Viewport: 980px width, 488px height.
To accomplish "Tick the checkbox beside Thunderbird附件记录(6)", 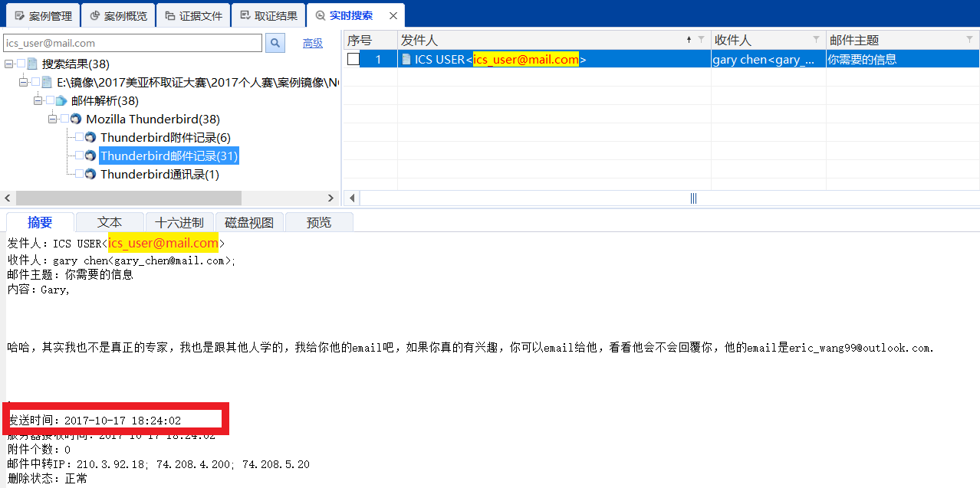I will point(80,137).
